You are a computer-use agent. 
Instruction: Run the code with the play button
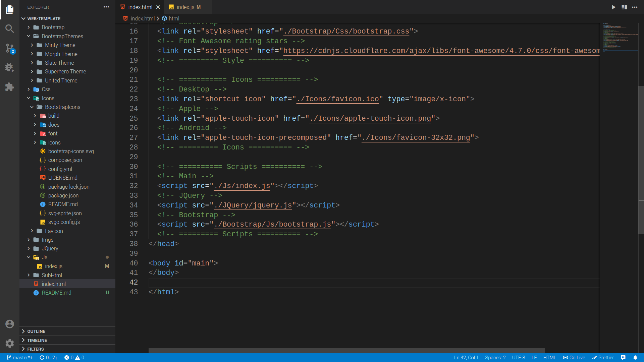click(x=613, y=7)
